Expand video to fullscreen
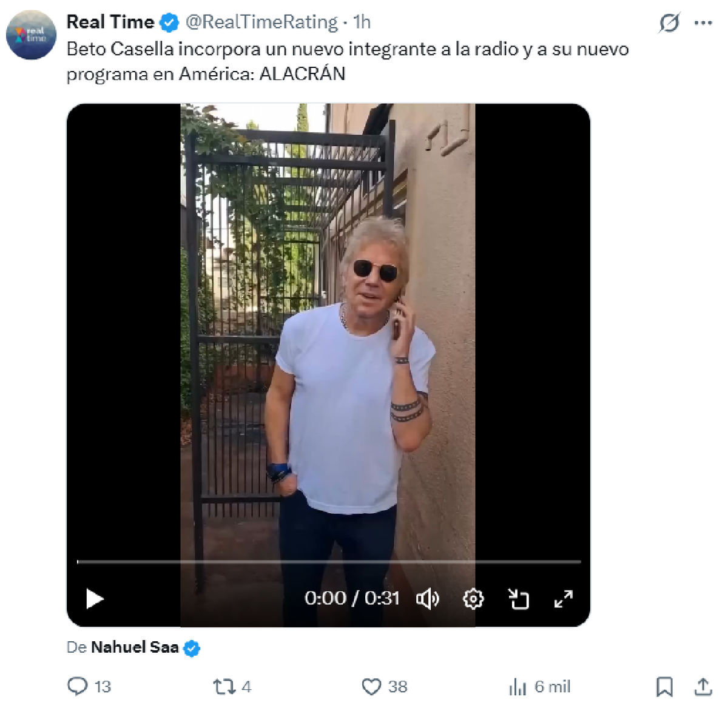 point(564,599)
